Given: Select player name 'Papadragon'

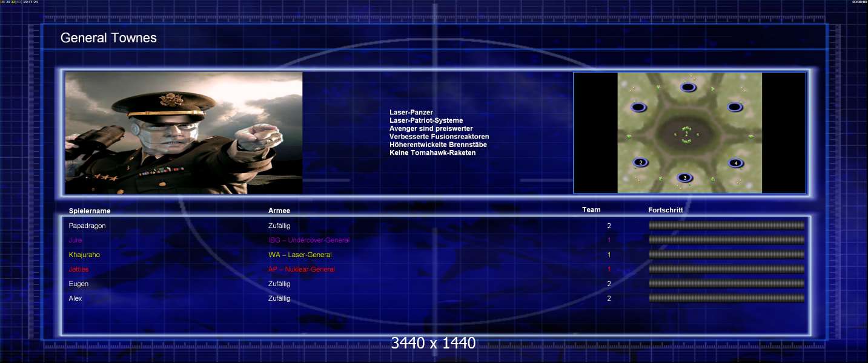Looking at the screenshot, I should pyautogui.click(x=87, y=226).
